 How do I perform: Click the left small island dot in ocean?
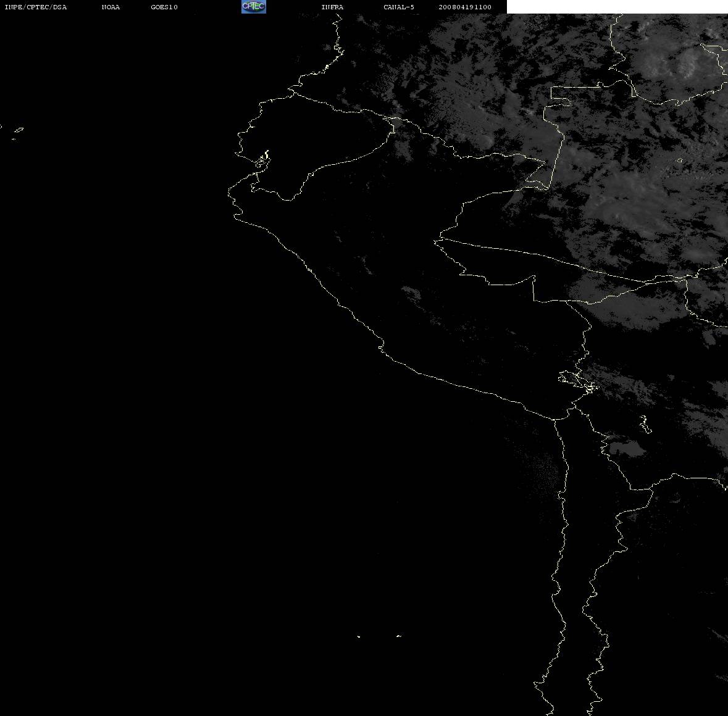[x=358, y=636]
